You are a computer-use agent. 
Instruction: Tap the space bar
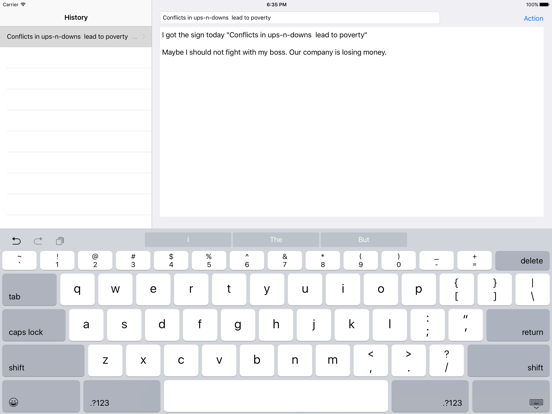pyautogui.click(x=276, y=396)
